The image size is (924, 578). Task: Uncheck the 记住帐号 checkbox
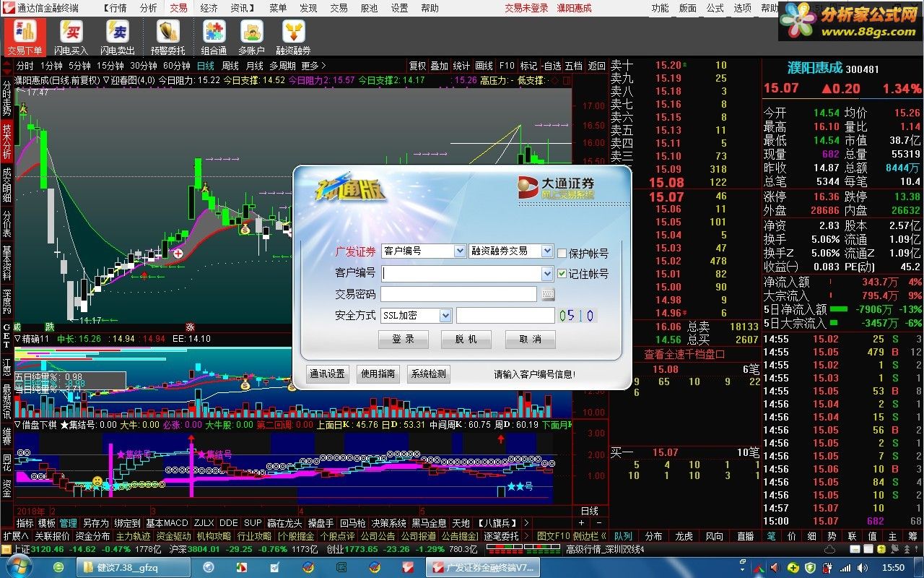(562, 273)
